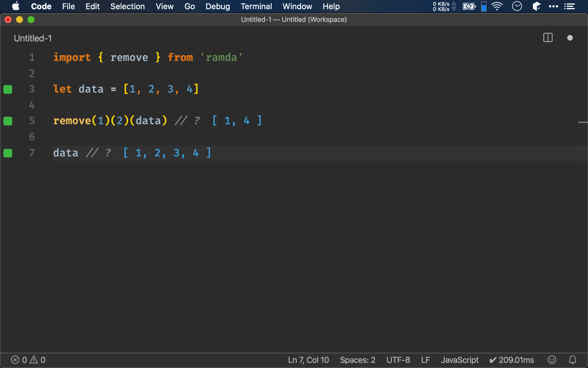Toggle the green breakpoint on line 3
588x368 pixels.
click(x=8, y=89)
